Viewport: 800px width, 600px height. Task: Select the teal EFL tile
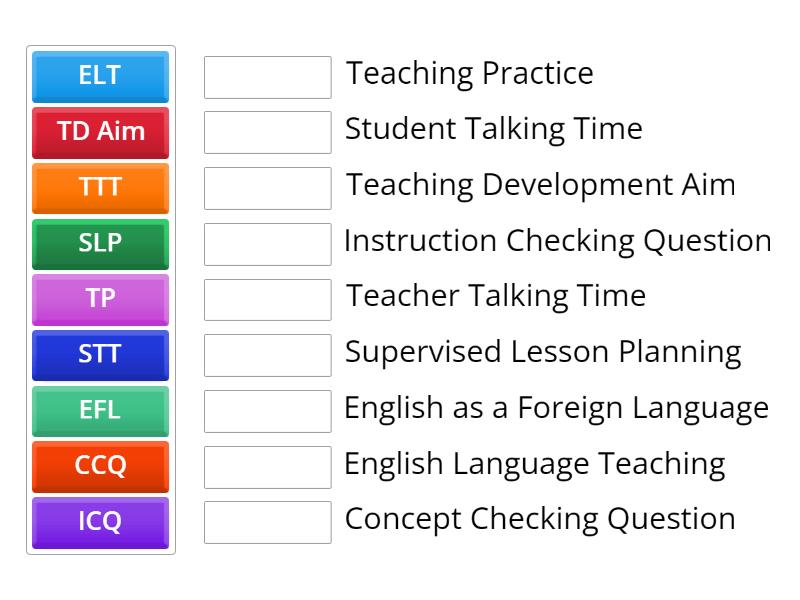pos(100,411)
